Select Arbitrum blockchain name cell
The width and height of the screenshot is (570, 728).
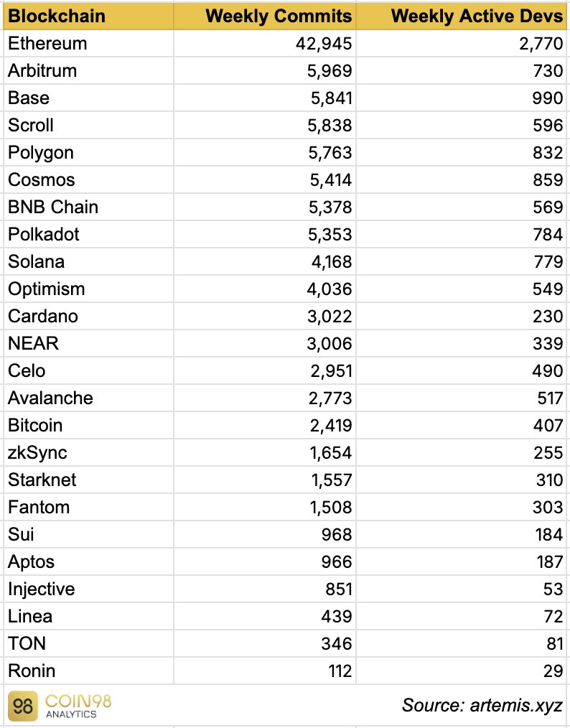[42, 70]
